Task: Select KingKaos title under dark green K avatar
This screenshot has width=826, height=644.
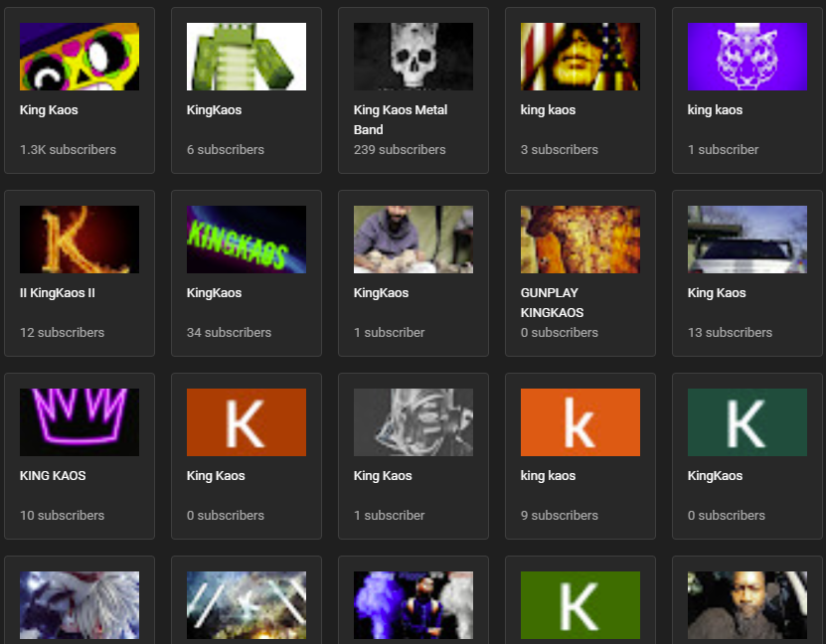Action: tap(716, 475)
